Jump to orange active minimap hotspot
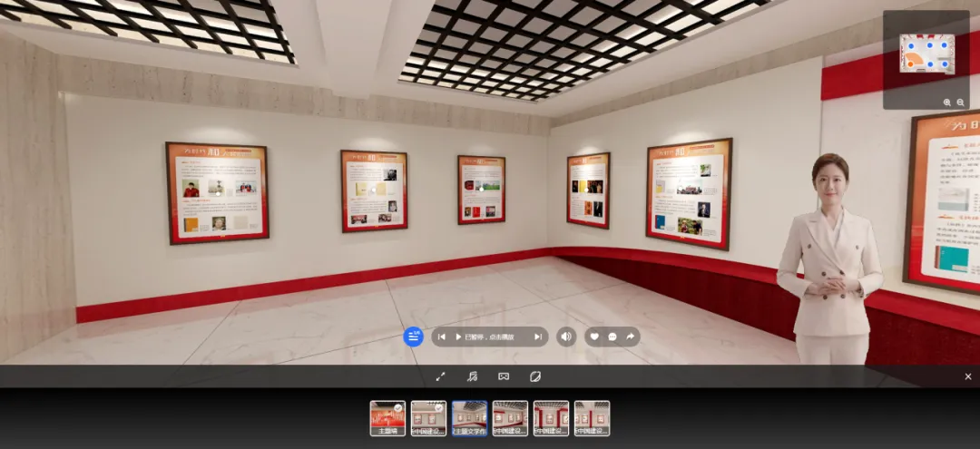This screenshot has width=980, height=449. 911,63
